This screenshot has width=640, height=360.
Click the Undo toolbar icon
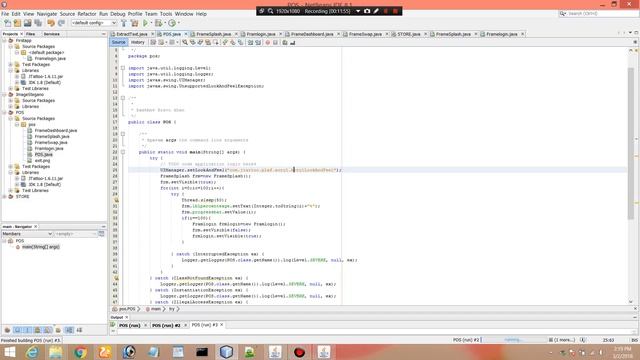(x=51, y=23)
